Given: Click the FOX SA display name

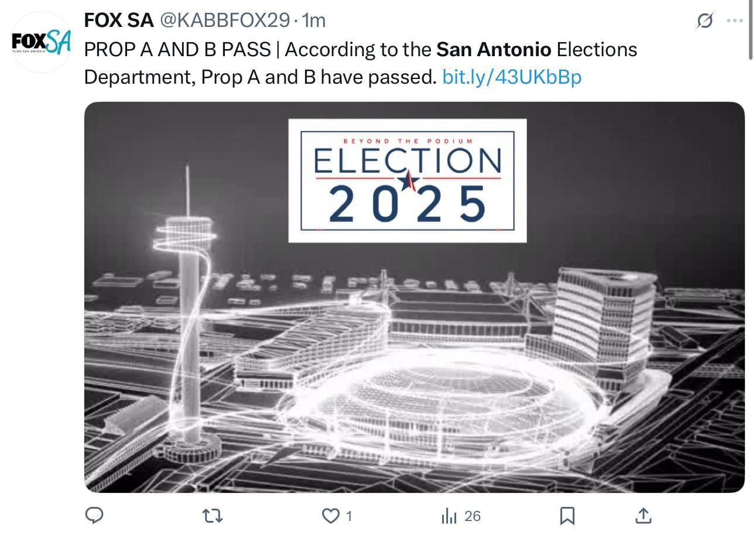Looking at the screenshot, I should click(x=119, y=20).
